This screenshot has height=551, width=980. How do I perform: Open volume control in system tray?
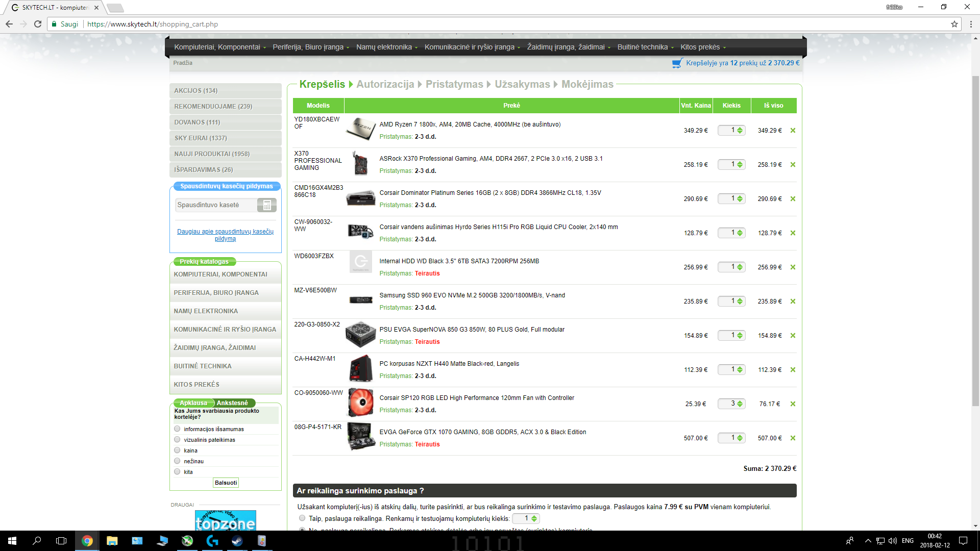click(892, 541)
